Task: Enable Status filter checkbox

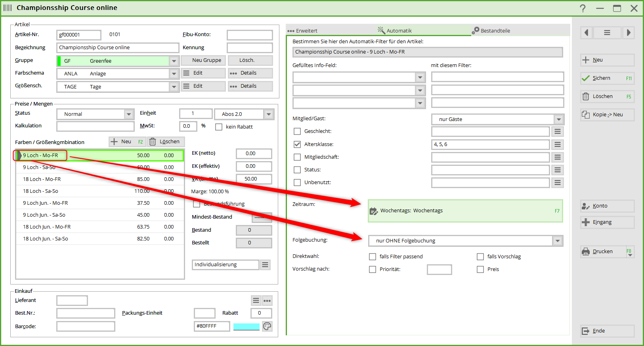Action: click(x=297, y=170)
